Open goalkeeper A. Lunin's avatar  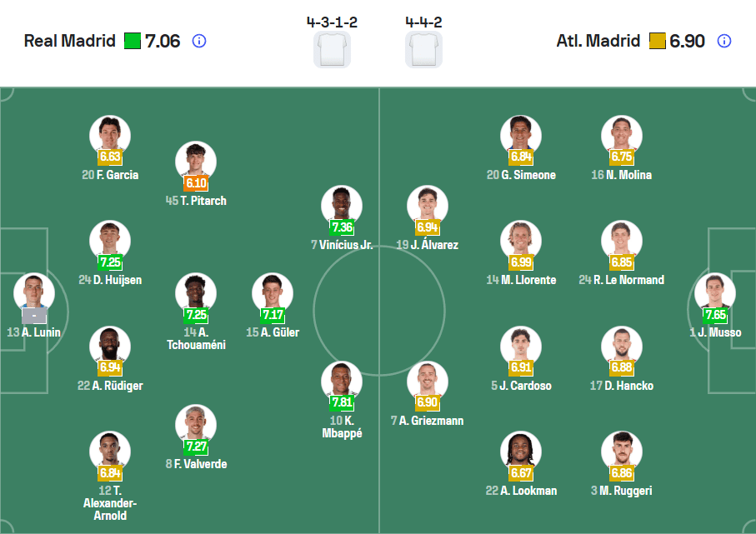[33, 293]
